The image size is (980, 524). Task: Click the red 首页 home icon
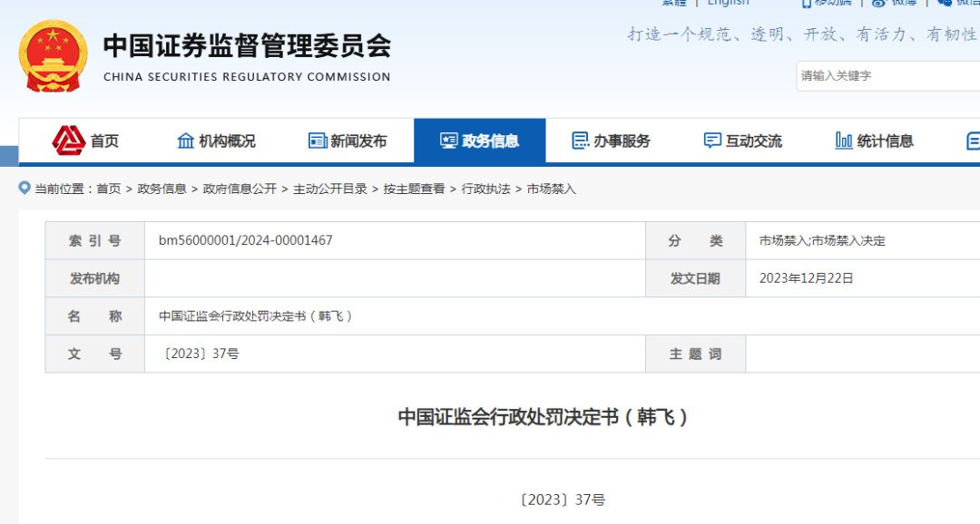69,141
